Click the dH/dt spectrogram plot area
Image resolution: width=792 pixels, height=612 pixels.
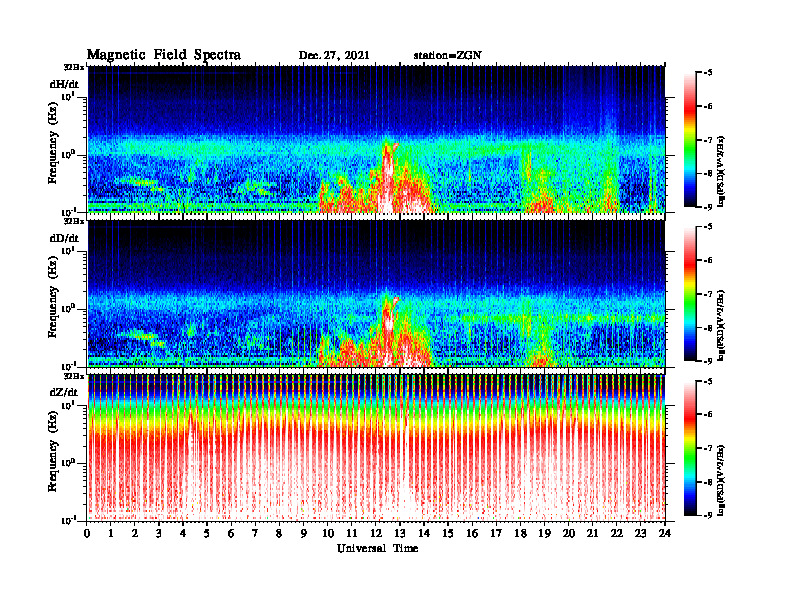pyautogui.click(x=376, y=139)
